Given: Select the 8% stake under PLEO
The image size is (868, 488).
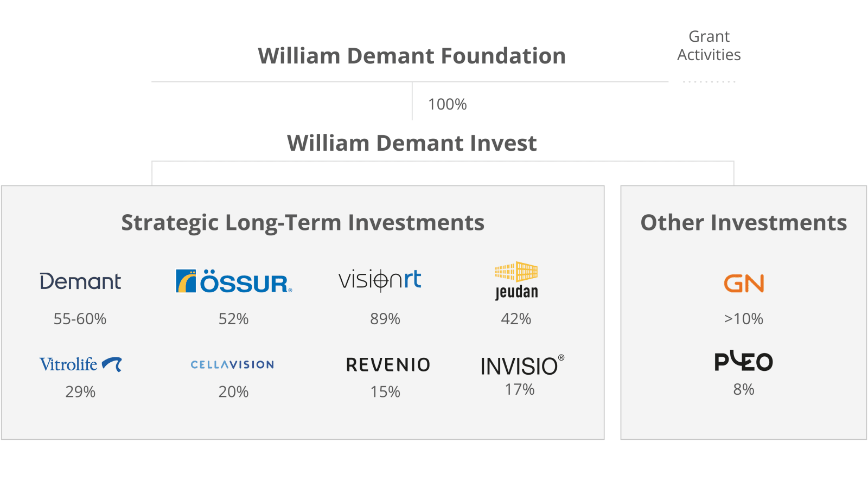Looking at the screenshot, I should click(744, 389).
